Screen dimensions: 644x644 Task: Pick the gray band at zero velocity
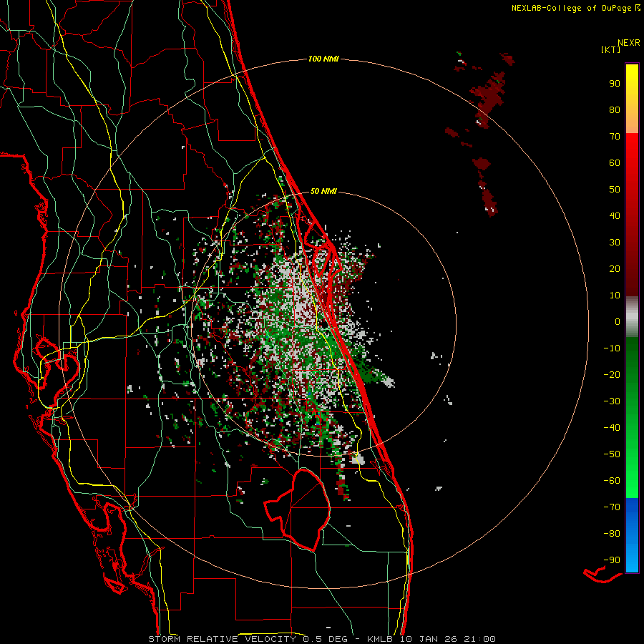tap(632, 317)
